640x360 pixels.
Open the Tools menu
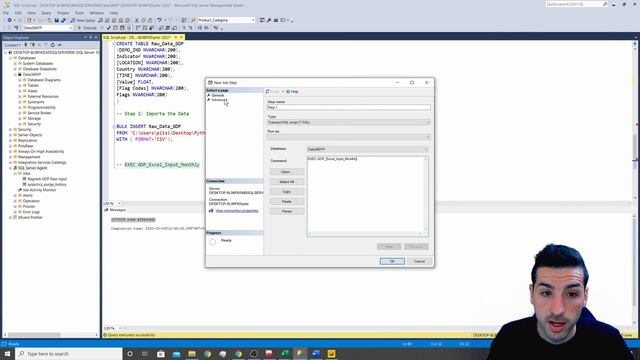79,13
